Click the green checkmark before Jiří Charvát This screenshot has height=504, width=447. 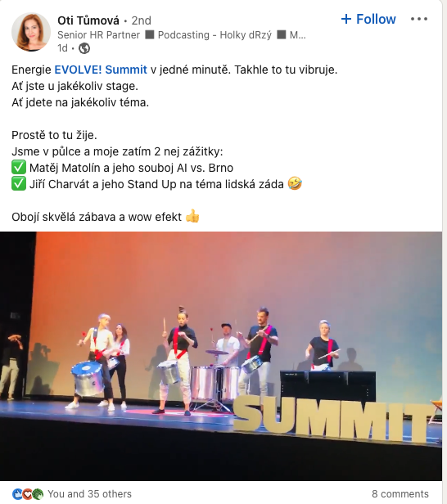point(19,184)
